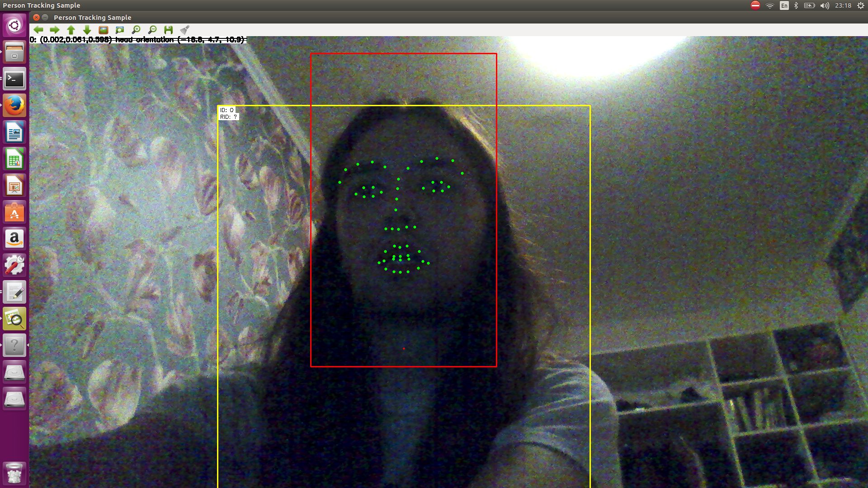Click the green up arrow toolbar icon
The height and width of the screenshot is (488, 868).
pyautogui.click(x=71, y=30)
